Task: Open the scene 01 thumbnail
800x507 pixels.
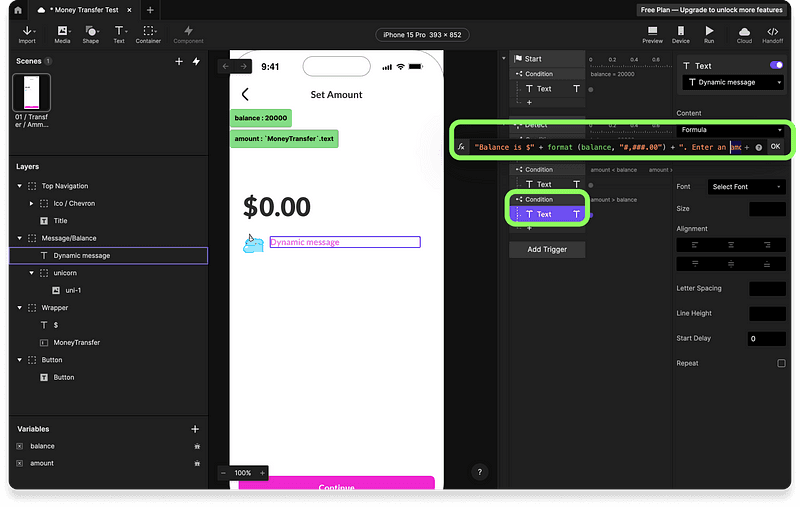Action: pos(32,92)
